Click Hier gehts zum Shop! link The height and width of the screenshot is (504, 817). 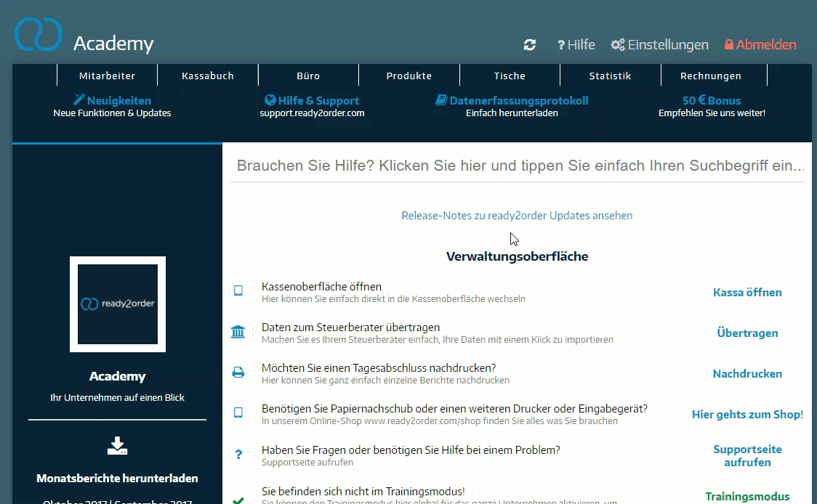click(747, 415)
